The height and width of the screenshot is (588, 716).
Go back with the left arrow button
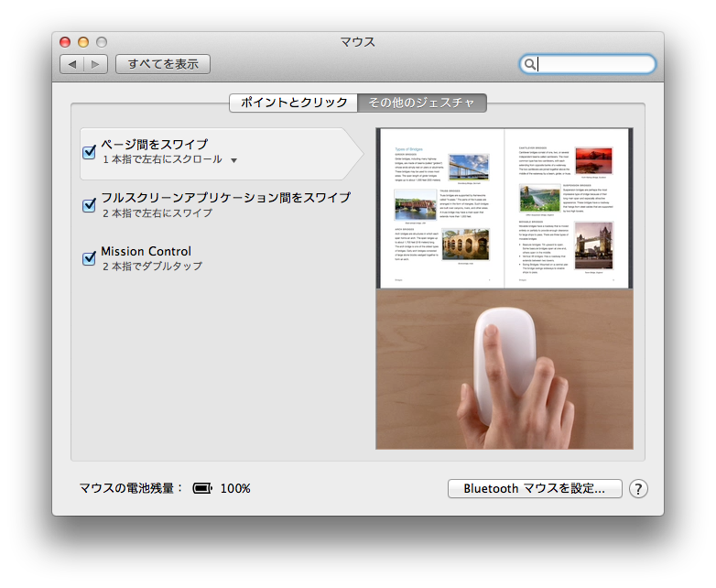click(x=72, y=64)
